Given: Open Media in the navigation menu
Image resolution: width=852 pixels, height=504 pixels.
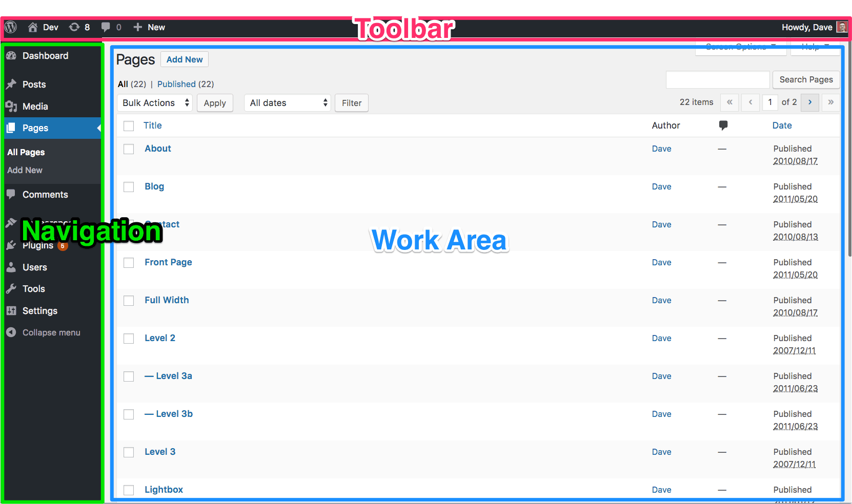Looking at the screenshot, I should (x=35, y=107).
